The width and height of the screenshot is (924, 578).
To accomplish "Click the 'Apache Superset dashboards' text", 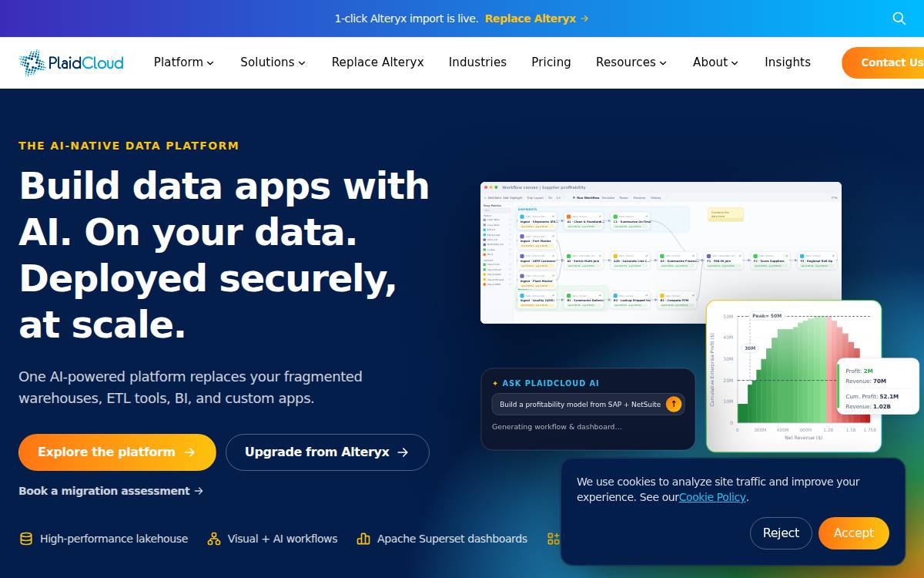I will coord(452,539).
